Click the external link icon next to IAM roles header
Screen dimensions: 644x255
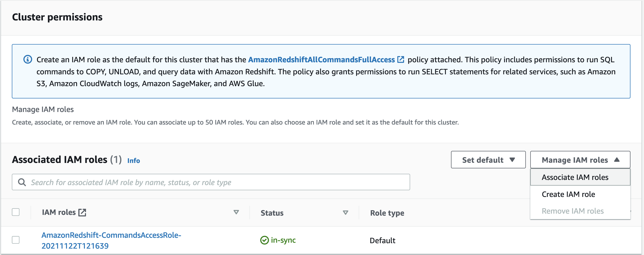coord(82,212)
